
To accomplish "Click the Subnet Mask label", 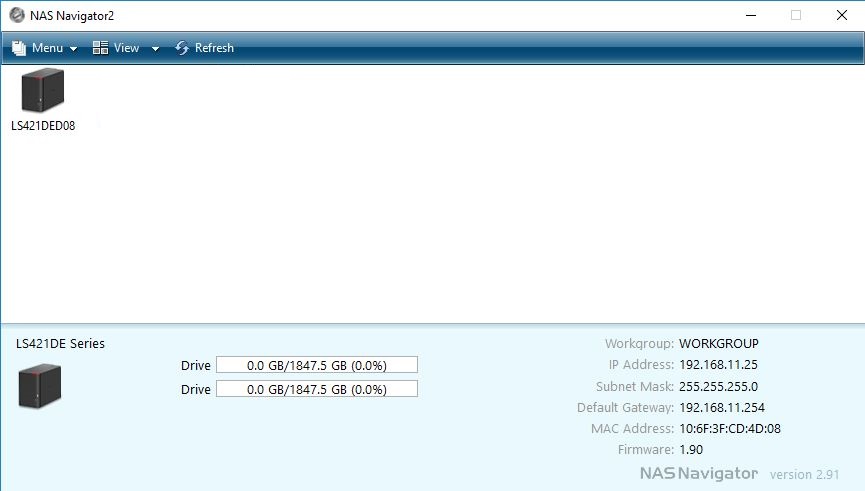I will point(635,386).
